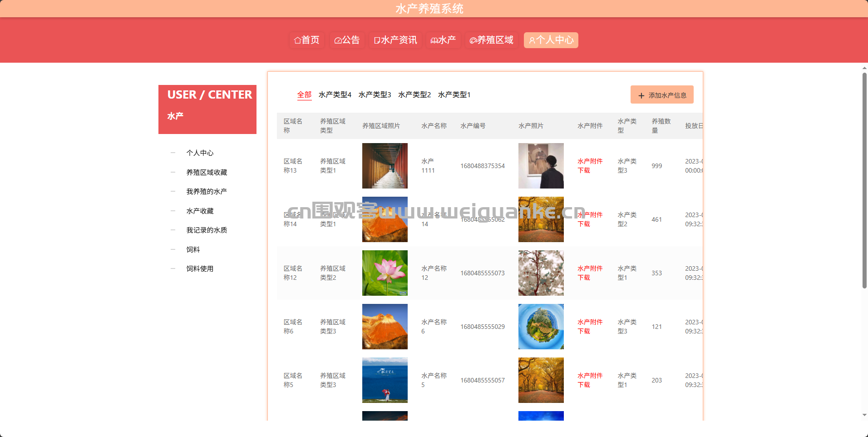Download 水产附件 for 区域名称5 row
Screen dimensions: 868x437
pyautogui.click(x=590, y=380)
